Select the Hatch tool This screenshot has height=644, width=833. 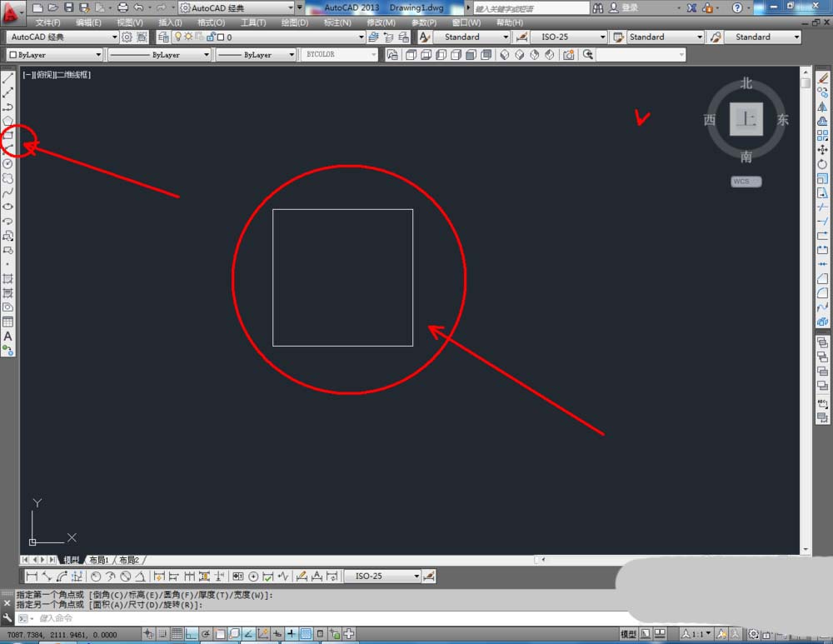coord(8,278)
